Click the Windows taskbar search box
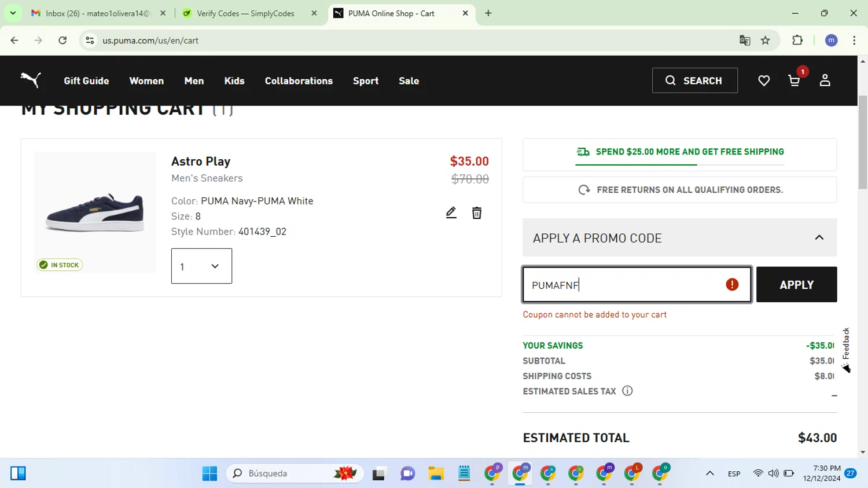 (x=295, y=474)
